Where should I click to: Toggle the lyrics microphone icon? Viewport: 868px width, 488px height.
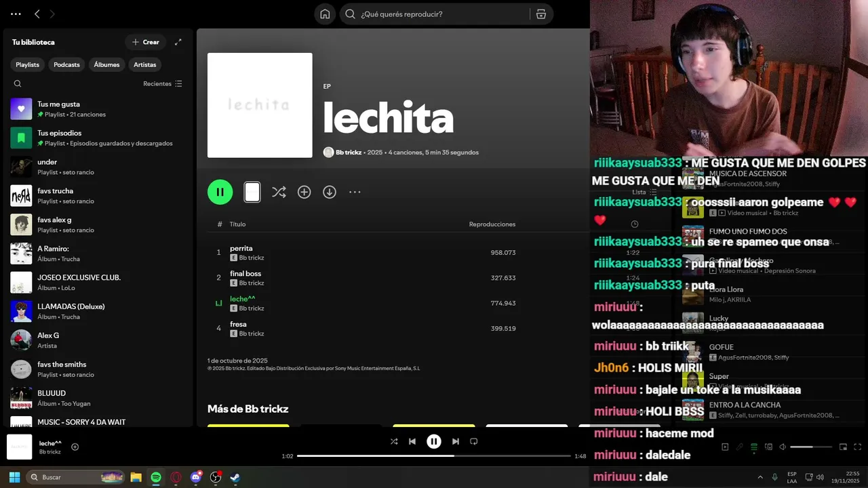(x=740, y=447)
